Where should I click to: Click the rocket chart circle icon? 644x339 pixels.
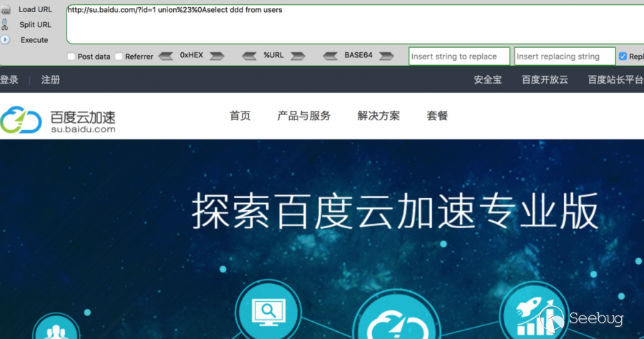[x=534, y=312]
